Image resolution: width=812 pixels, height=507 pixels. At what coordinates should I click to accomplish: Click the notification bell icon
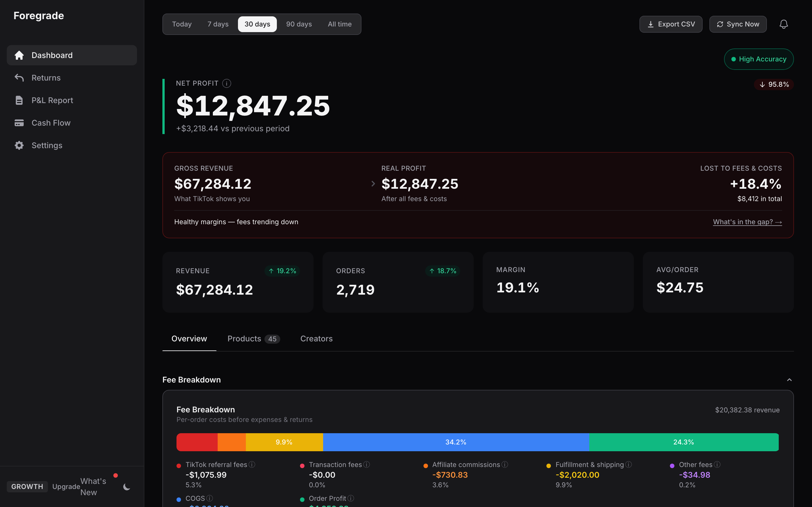point(784,24)
